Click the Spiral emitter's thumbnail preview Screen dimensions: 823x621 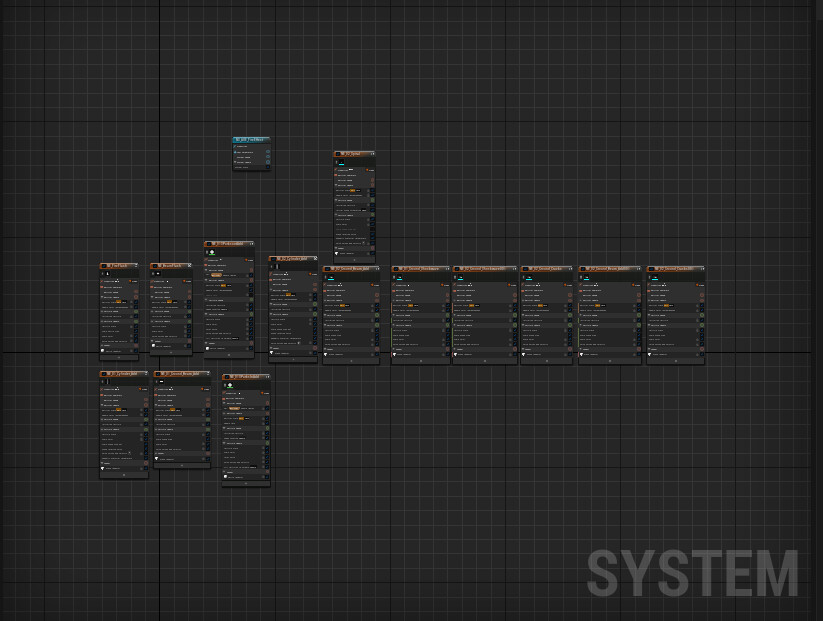point(341,162)
